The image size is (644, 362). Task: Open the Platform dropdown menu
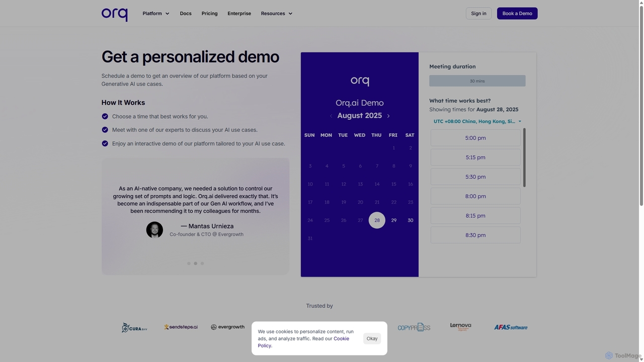[156, 14]
